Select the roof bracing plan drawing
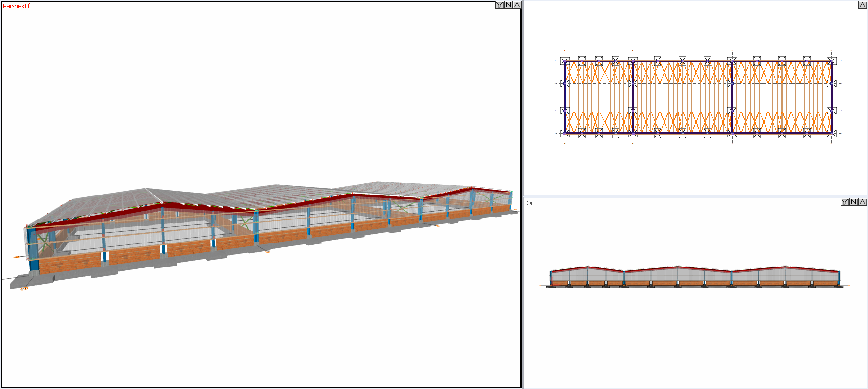The height and width of the screenshot is (389, 868). coord(698,97)
